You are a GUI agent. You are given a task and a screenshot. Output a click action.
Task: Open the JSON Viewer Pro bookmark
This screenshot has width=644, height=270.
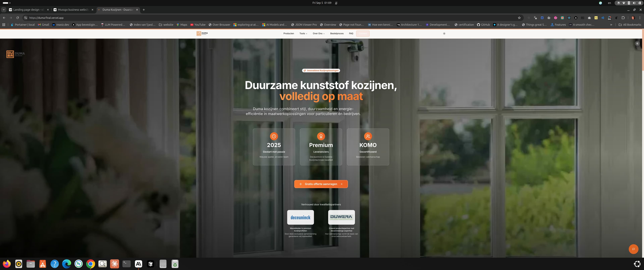coord(304,25)
